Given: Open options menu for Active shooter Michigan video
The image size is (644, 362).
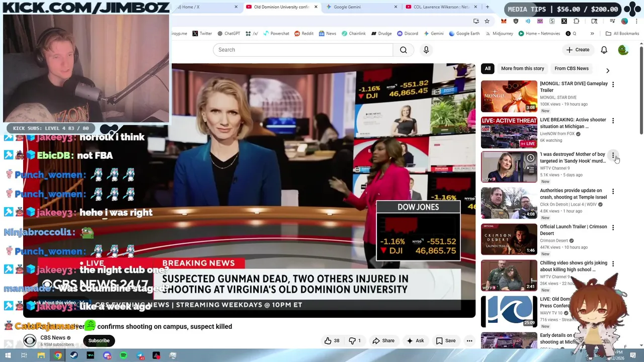Looking at the screenshot, I should pyautogui.click(x=613, y=121).
